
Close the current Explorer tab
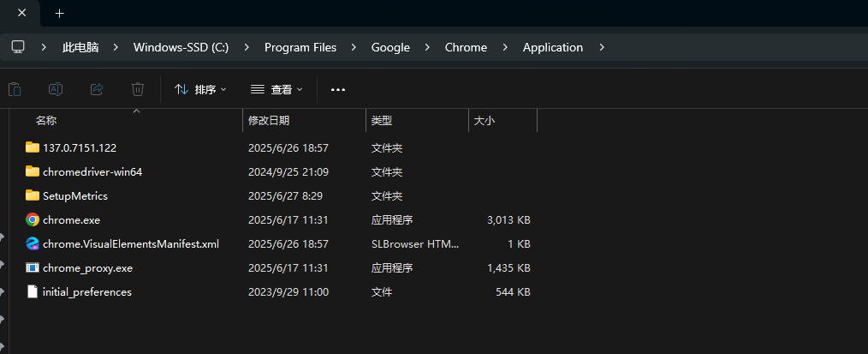point(21,13)
